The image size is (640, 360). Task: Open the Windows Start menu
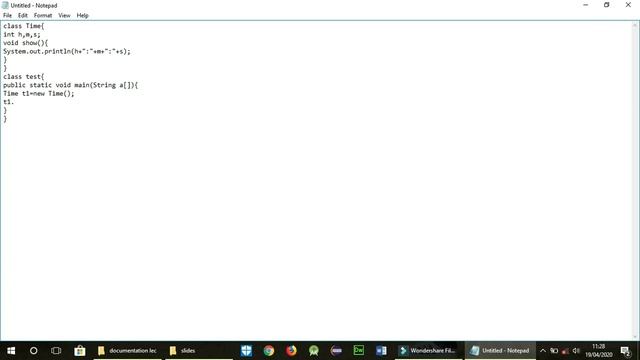pos(11,351)
